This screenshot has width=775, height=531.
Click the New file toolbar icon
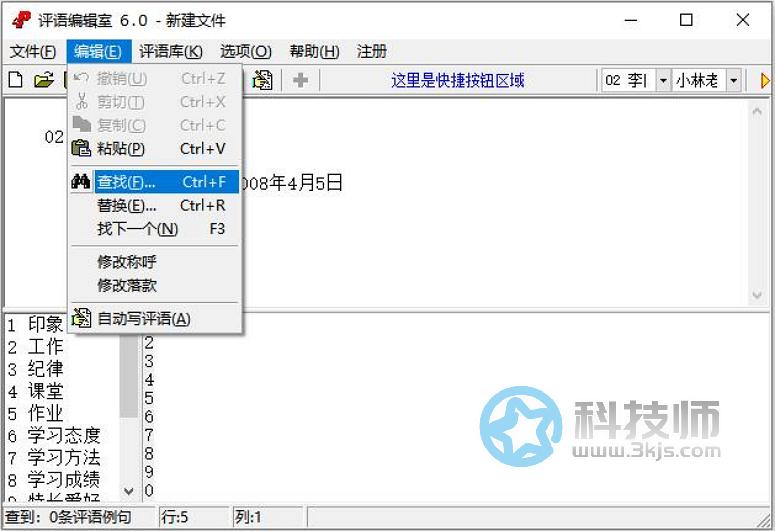(16, 80)
